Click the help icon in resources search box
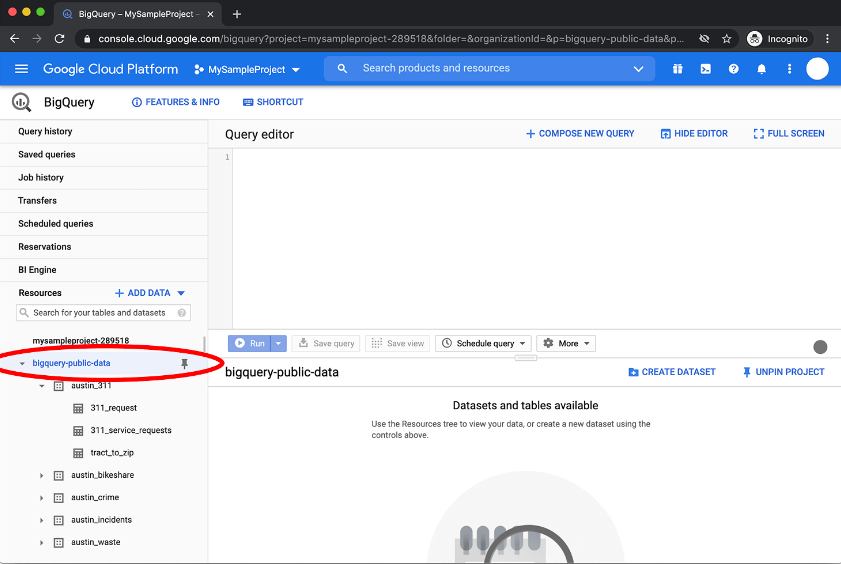 click(x=182, y=313)
